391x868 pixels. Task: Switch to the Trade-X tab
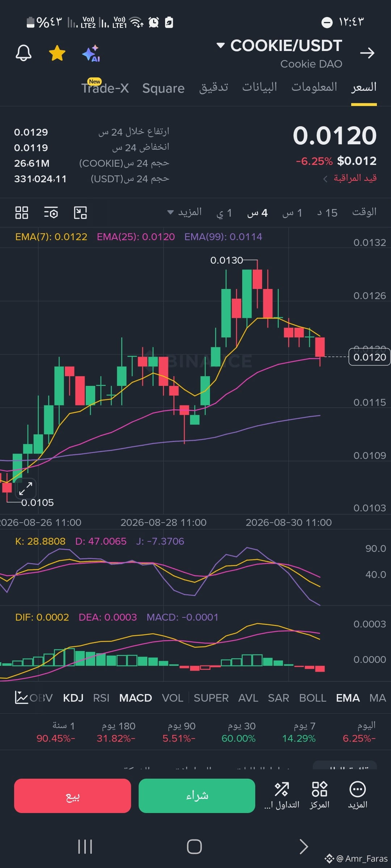point(105,88)
